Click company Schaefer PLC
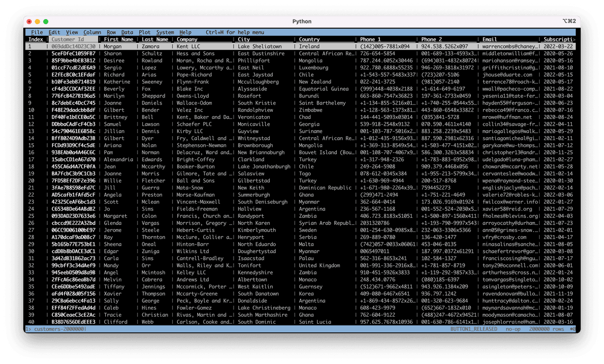Image resolution: width=604 pixels, height=364 pixels. coord(194,124)
